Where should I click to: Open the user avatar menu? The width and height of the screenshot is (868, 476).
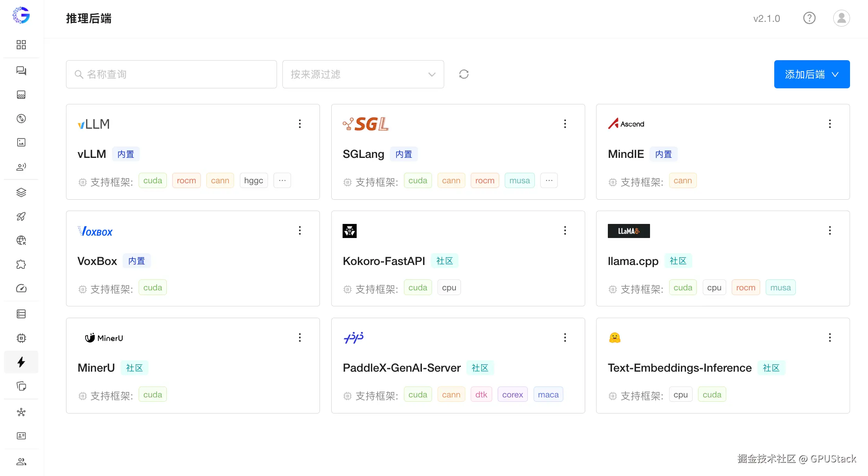(x=841, y=18)
